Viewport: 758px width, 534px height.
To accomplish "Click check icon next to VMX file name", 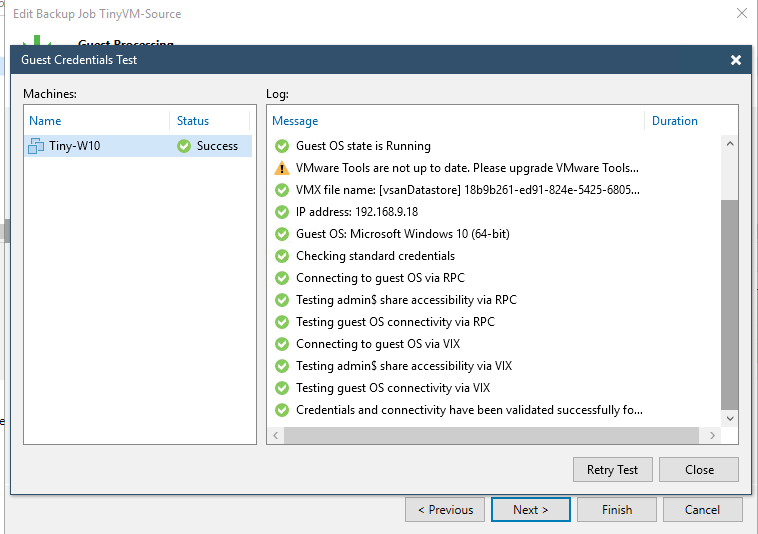I will (x=281, y=190).
